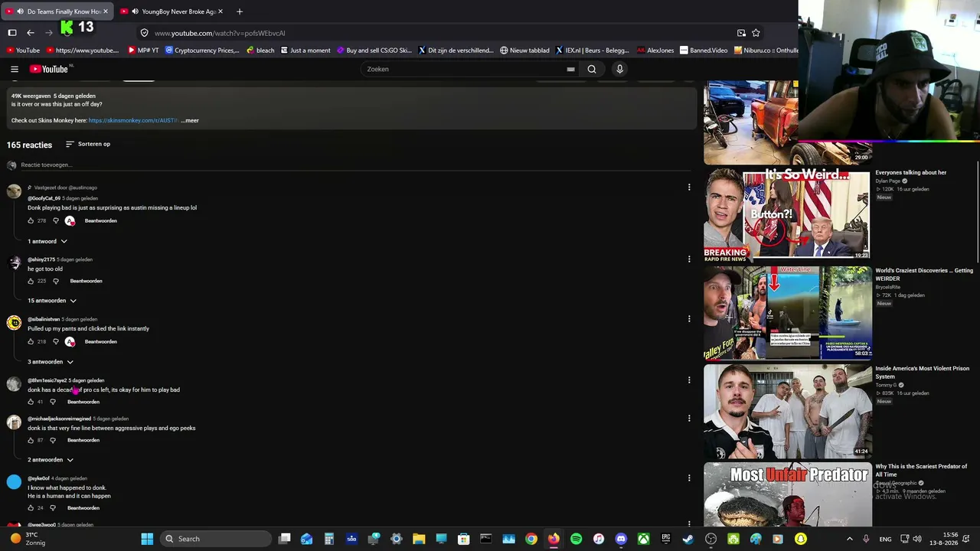Open the 'Banned.Video' bookmark
The image size is (980, 551).
point(704,51)
